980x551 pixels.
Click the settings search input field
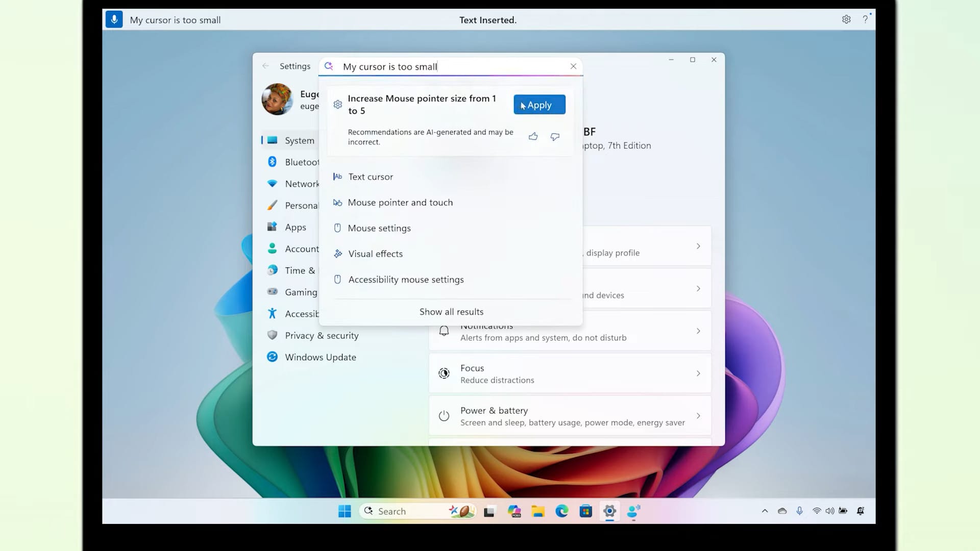pyautogui.click(x=451, y=66)
